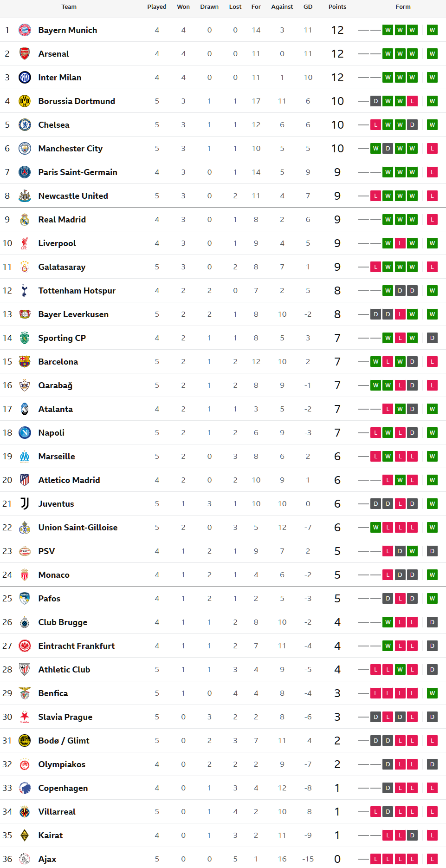Click the Ajax club crest
This screenshot has width=446, height=868.
tap(25, 859)
